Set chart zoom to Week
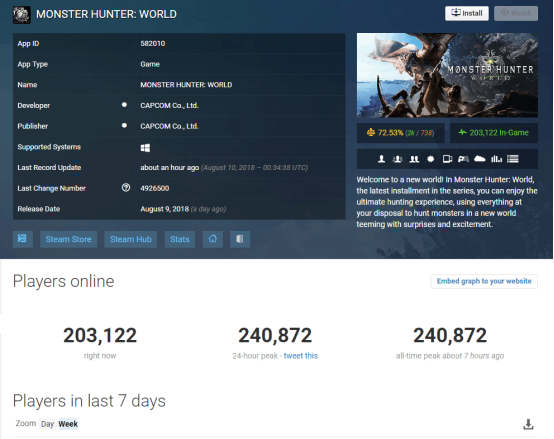The image size is (554, 439). click(x=68, y=424)
